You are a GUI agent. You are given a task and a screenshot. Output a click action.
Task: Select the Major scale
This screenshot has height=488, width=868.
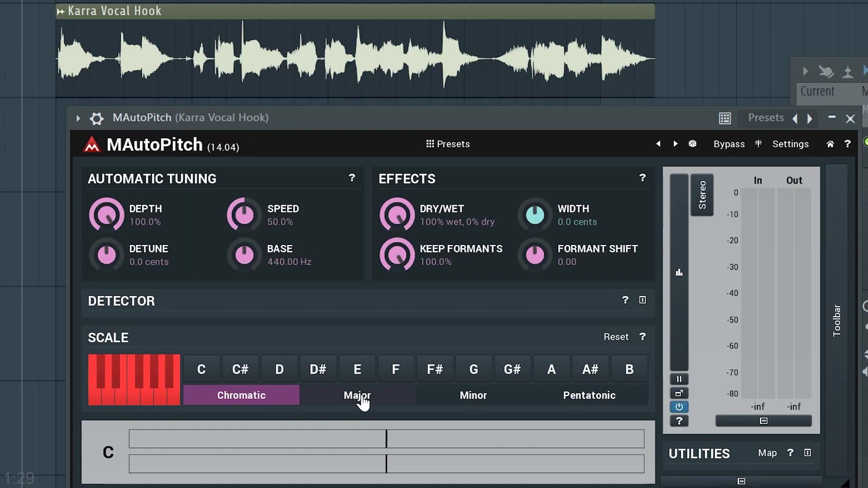[x=357, y=395]
